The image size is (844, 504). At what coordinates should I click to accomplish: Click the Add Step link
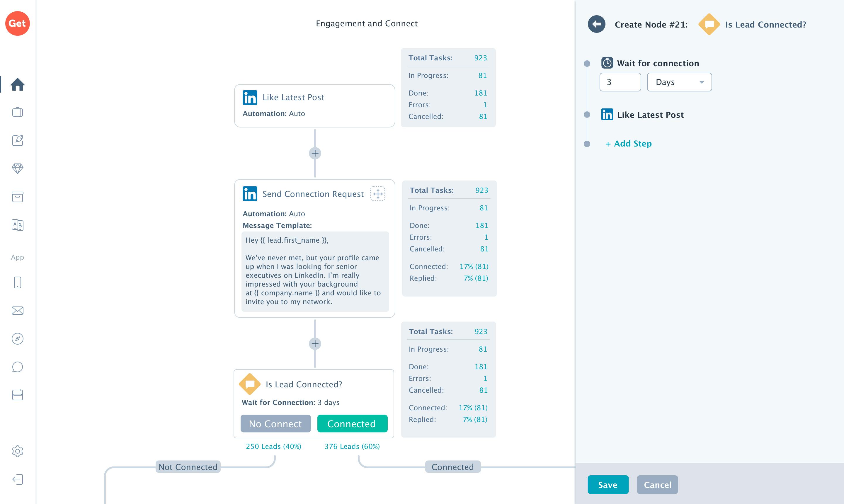pos(628,143)
